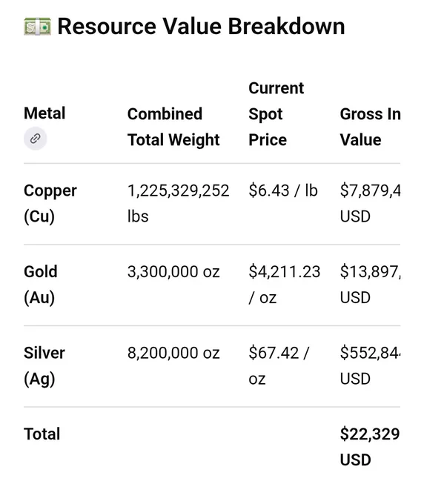Click the link icon under Metal header
Screen dimensions: 424x504
[x=36, y=139]
